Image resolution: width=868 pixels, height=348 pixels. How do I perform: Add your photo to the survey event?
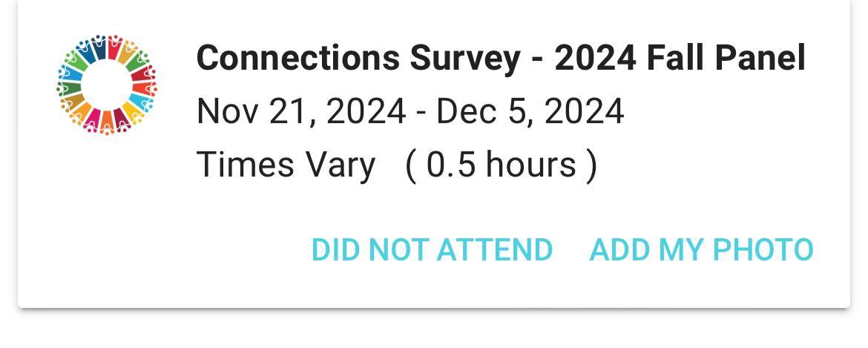point(701,250)
